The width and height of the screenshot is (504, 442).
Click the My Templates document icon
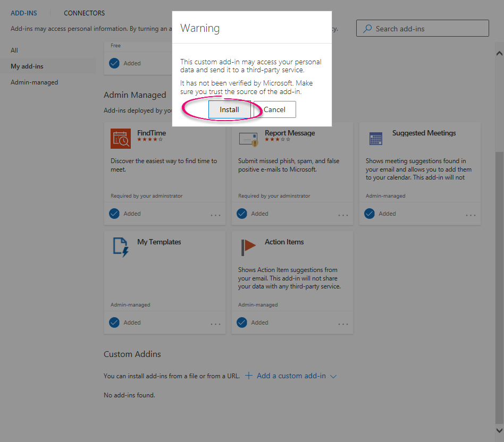[121, 247]
